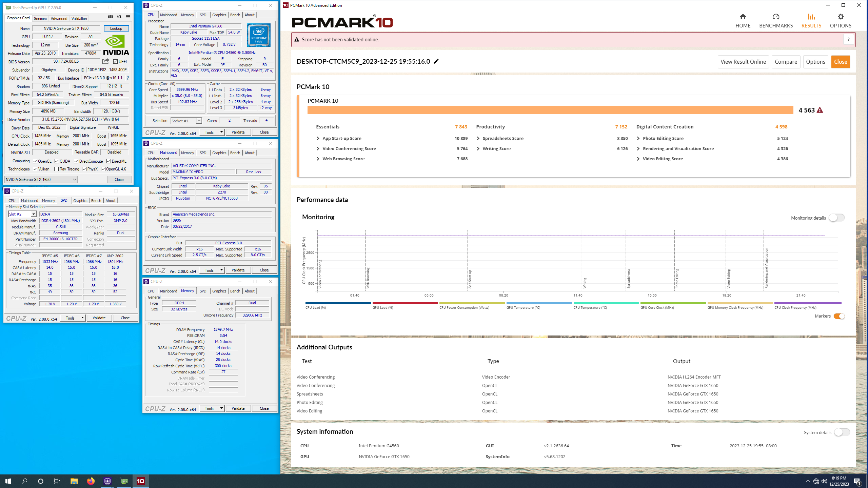Image resolution: width=868 pixels, height=488 pixels.
Task: Open Tools dropdown arrow in CPU-Z SPD window
Action: point(82,318)
